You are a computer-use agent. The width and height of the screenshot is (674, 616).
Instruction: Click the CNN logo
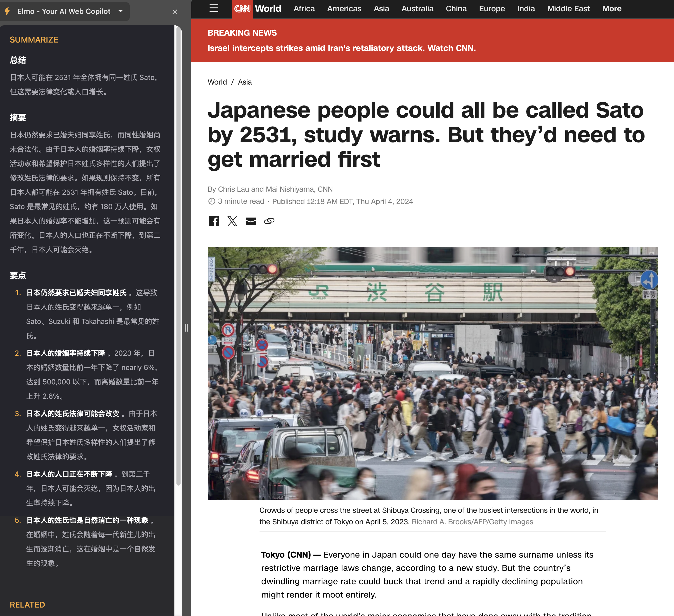[x=242, y=9]
